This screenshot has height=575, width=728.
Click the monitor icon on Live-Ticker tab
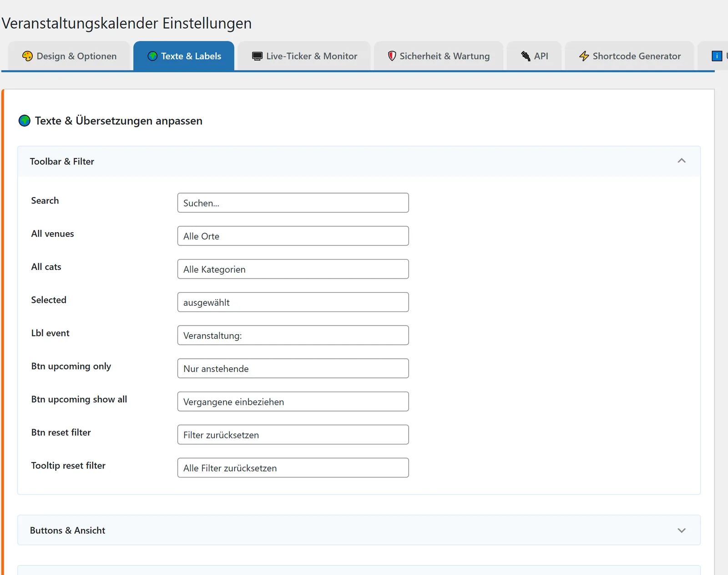pyautogui.click(x=257, y=56)
